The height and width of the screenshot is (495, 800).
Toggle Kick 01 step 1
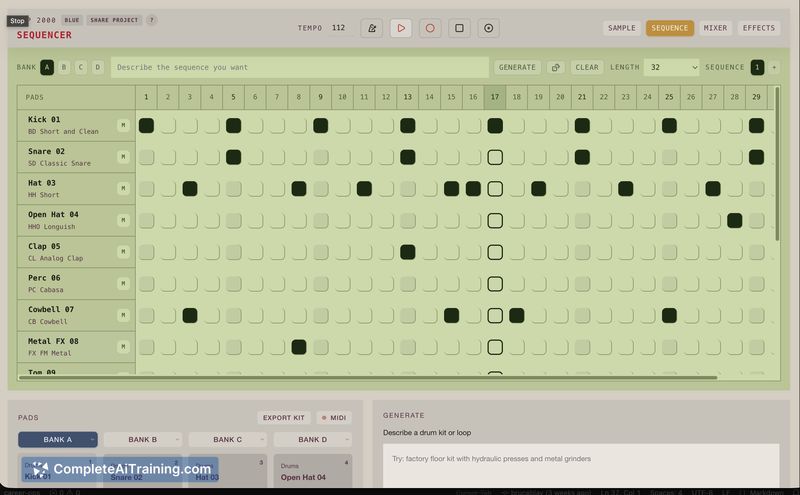146,126
